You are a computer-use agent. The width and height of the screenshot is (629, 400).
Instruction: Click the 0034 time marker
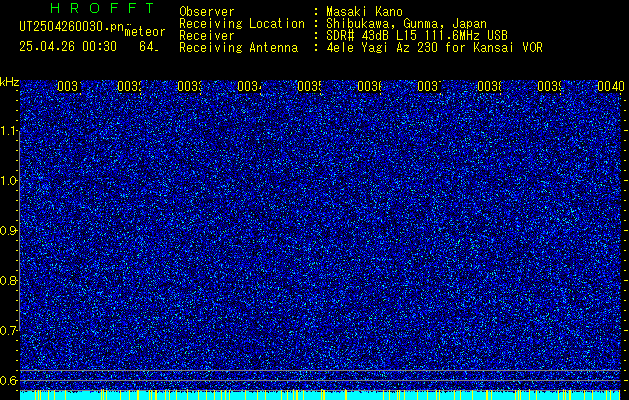tap(249, 87)
